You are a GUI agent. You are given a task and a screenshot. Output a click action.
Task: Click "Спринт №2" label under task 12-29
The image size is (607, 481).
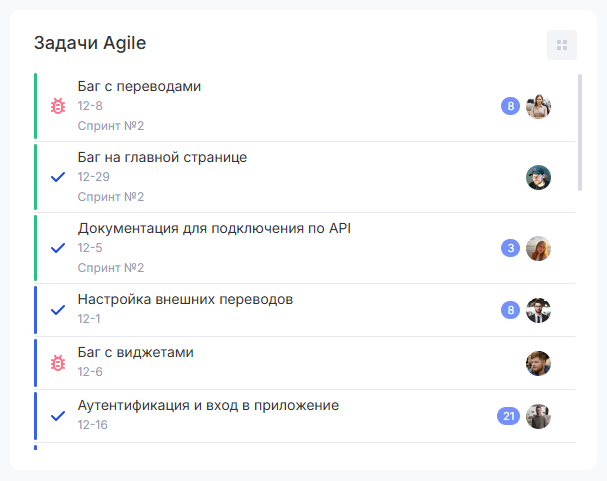coord(111,197)
